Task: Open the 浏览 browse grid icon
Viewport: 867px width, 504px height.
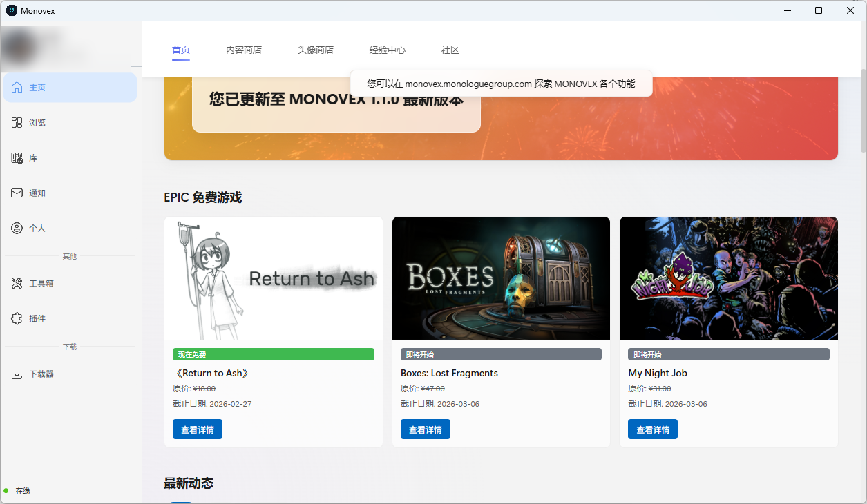Action: coord(17,123)
